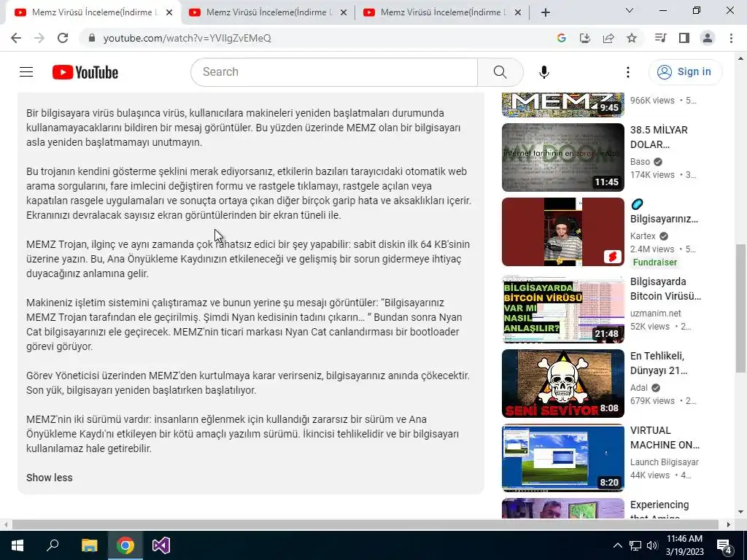Close the first Memz Virüsü tab

point(169,12)
